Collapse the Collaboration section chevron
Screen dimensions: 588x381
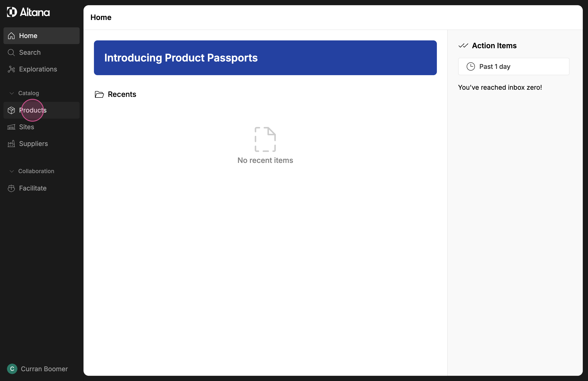(x=12, y=171)
